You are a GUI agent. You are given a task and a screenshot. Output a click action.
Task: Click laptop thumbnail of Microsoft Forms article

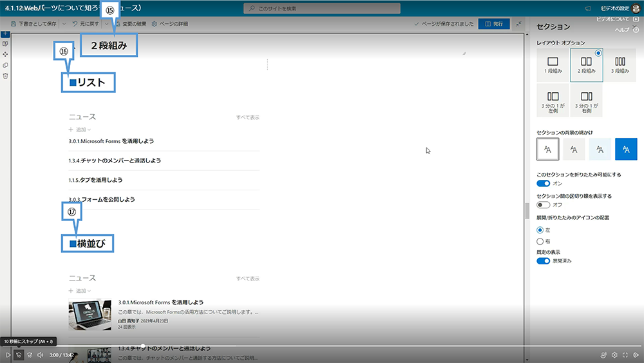(x=90, y=315)
